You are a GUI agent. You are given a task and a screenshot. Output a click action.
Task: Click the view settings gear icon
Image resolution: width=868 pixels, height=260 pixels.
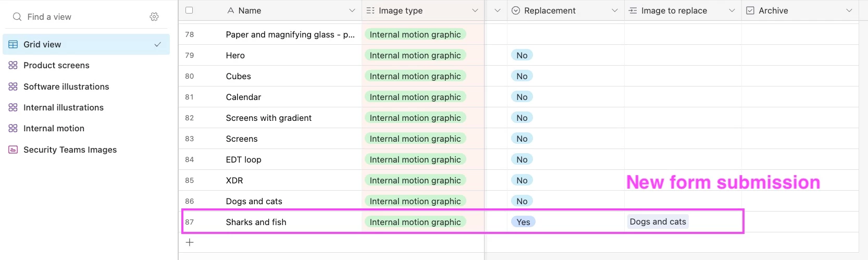point(154,17)
